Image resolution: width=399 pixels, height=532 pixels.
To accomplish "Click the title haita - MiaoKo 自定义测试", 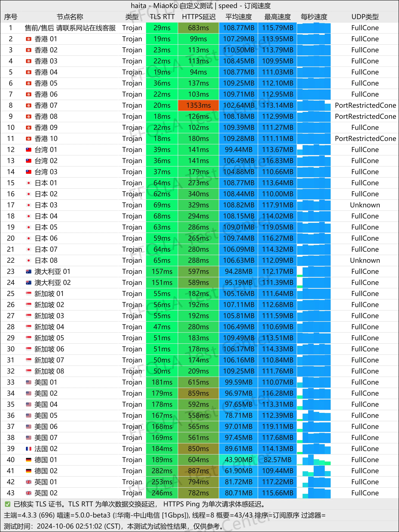I will (172, 6).
